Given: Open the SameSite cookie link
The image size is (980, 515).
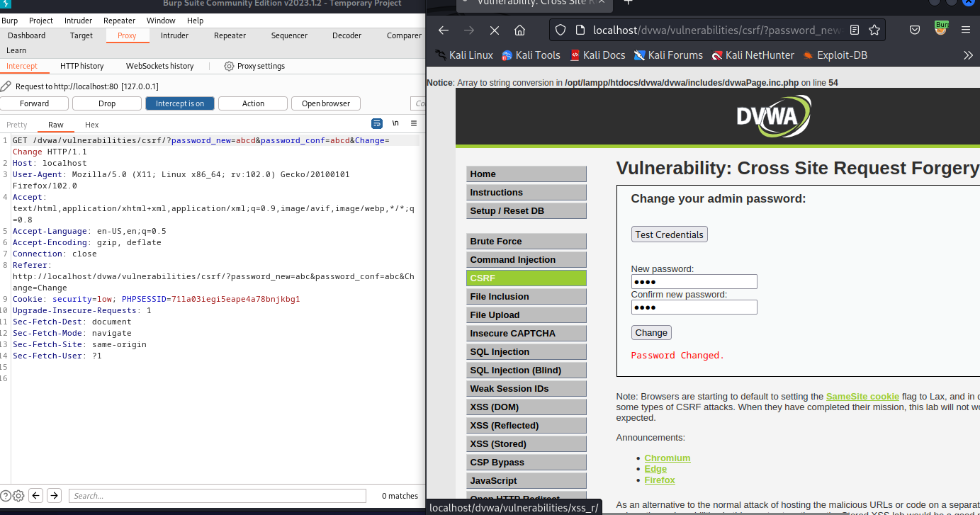Looking at the screenshot, I should [862, 397].
